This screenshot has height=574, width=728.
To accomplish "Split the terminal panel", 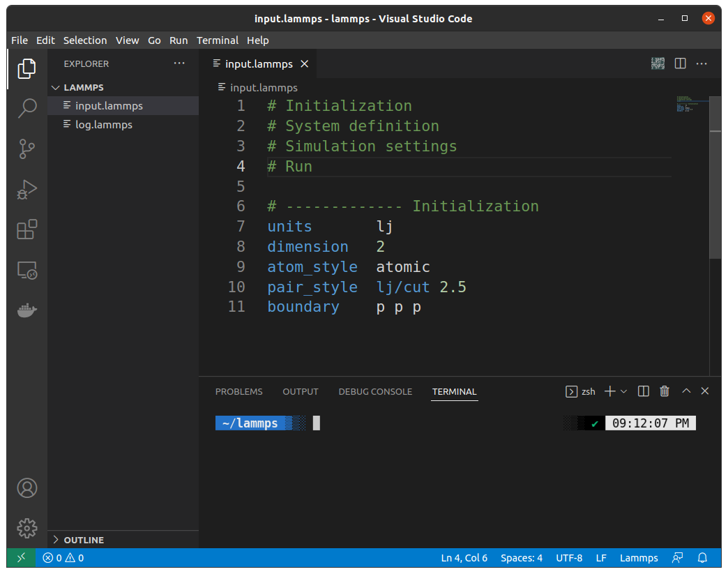I will pos(644,391).
